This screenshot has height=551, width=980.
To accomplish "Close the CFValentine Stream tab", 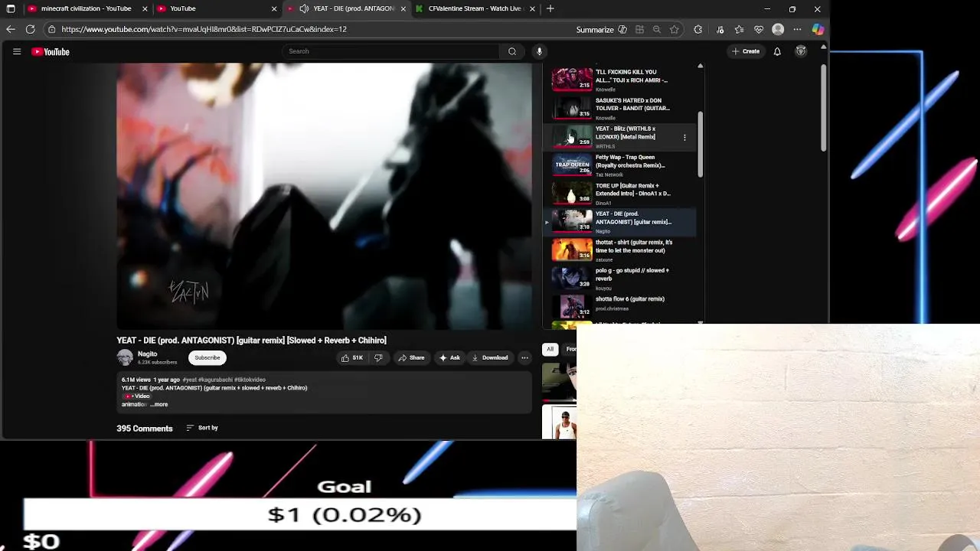I will [x=532, y=8].
